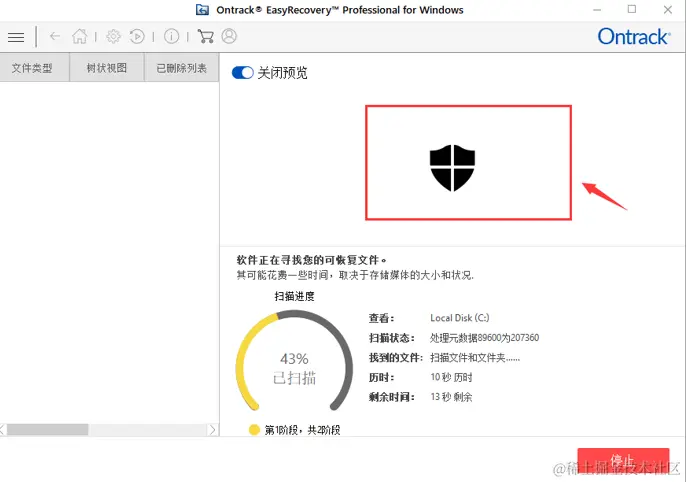Switch to the 已删除列表 tab
This screenshot has height=482, width=686.
[x=182, y=68]
